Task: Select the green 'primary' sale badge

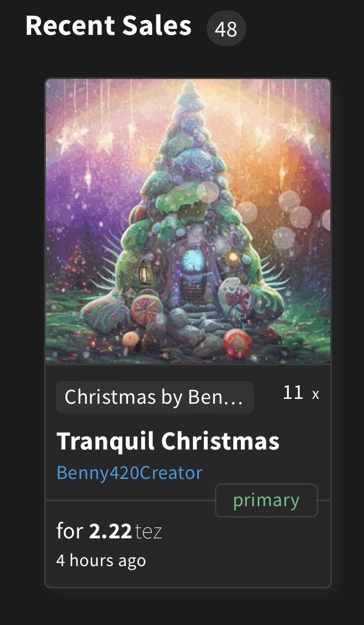Action: tap(266, 500)
